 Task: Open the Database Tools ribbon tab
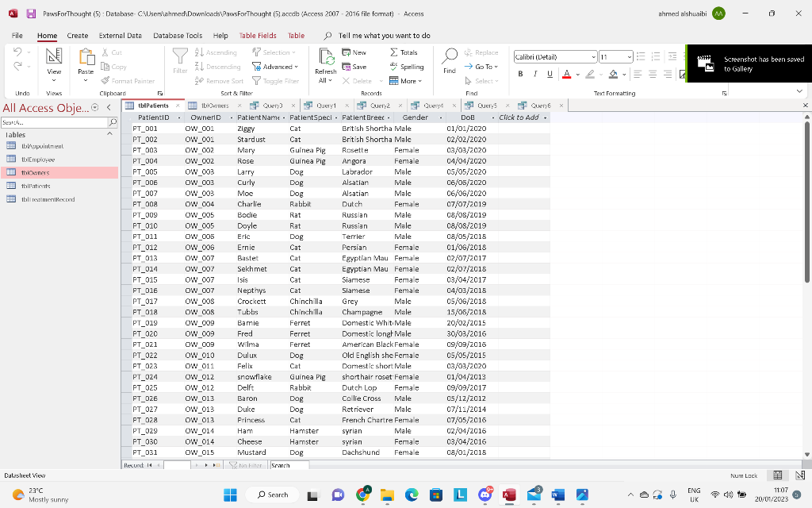(178, 36)
